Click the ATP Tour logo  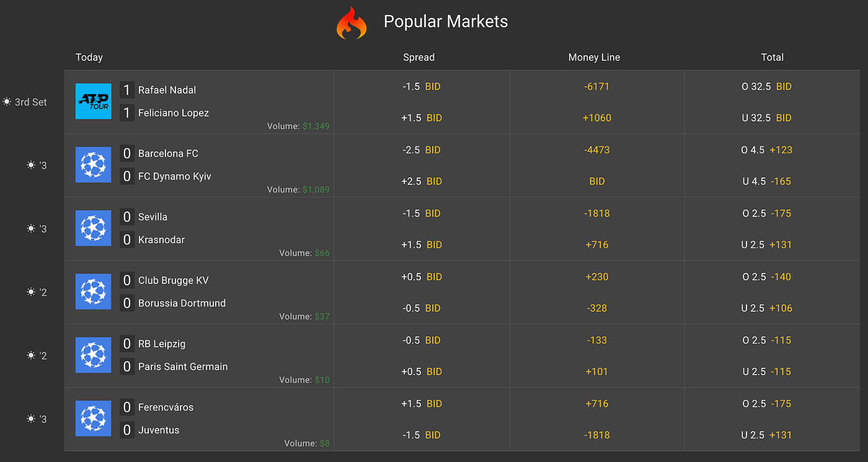(x=93, y=101)
